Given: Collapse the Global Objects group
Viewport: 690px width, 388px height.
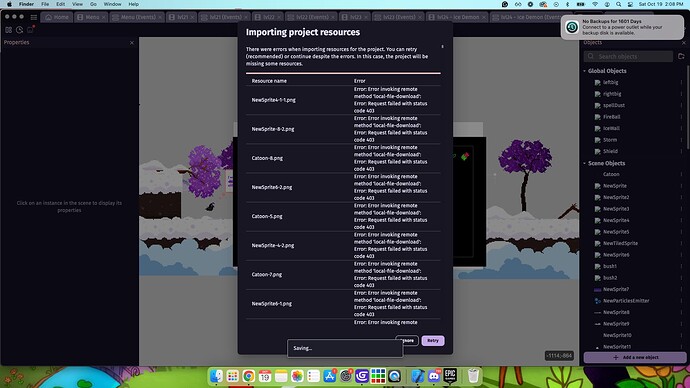Looking at the screenshot, I should pos(585,71).
